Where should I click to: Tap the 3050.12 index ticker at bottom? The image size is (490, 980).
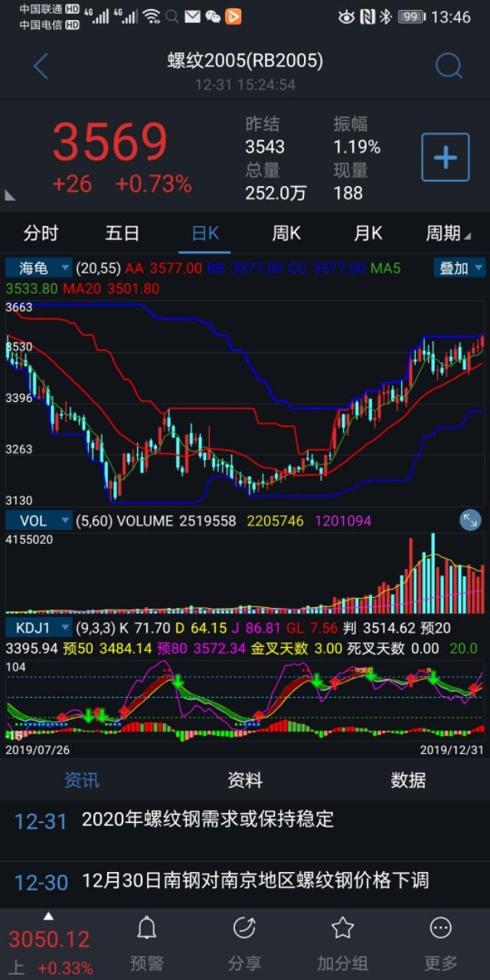[x=49, y=946]
